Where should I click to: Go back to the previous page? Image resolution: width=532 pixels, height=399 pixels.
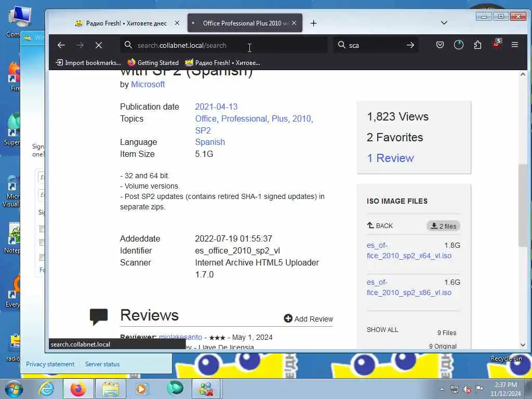pos(61,45)
